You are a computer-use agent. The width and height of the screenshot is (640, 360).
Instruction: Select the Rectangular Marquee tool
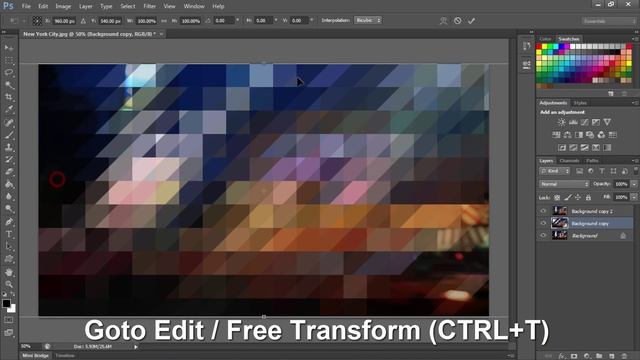click(9, 60)
